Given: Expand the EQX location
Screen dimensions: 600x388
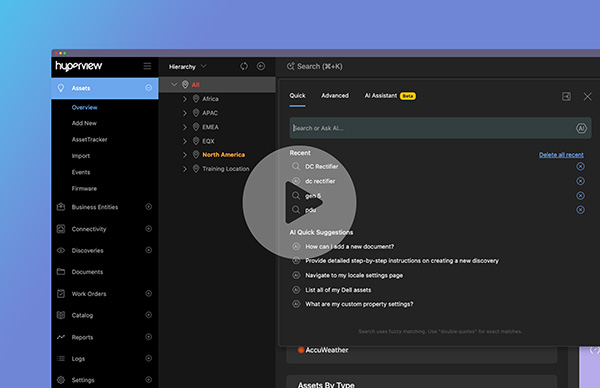Looking at the screenshot, I should [184, 141].
